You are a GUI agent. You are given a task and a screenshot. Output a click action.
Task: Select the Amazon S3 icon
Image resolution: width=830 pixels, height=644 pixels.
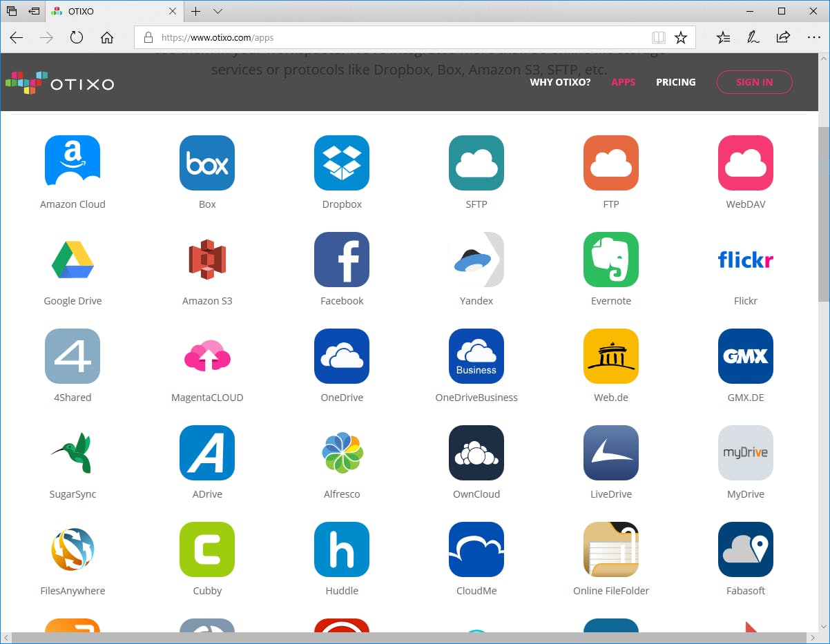(x=207, y=260)
